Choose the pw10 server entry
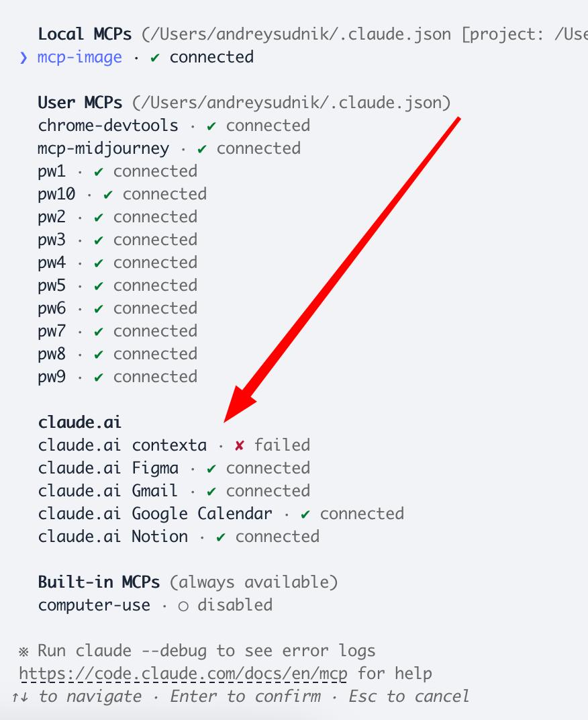The height and width of the screenshot is (720, 588). click(56, 194)
